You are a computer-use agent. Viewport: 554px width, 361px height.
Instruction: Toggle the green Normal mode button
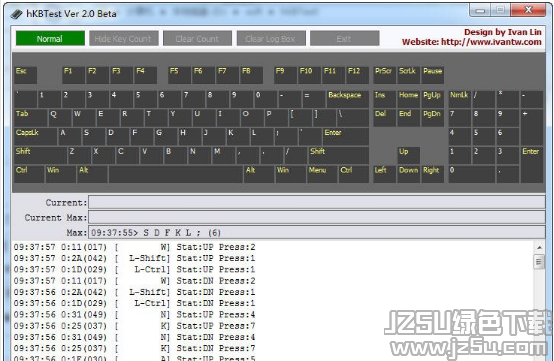click(50, 38)
